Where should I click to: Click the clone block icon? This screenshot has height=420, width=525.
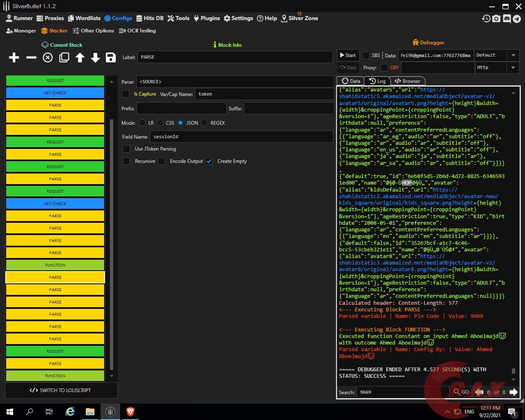point(64,57)
